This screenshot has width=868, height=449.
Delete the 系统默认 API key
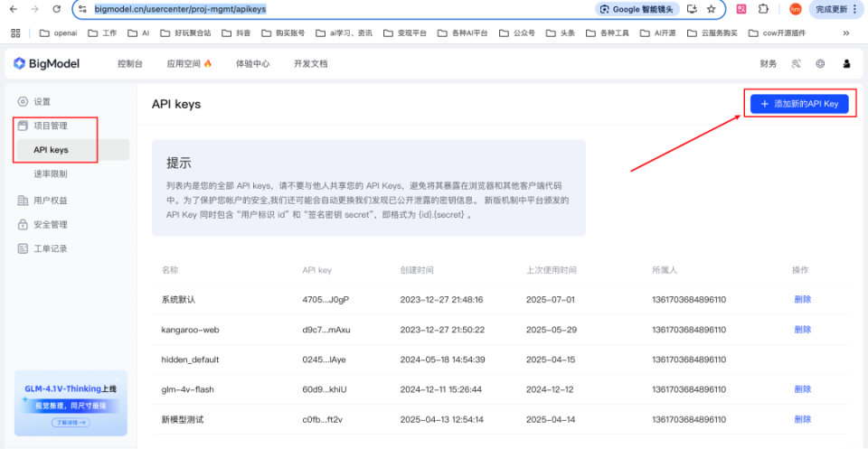tap(803, 300)
